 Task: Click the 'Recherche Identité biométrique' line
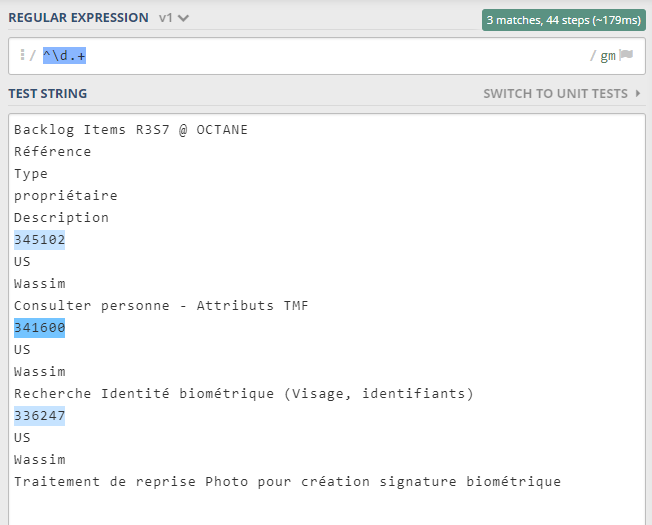(x=243, y=394)
